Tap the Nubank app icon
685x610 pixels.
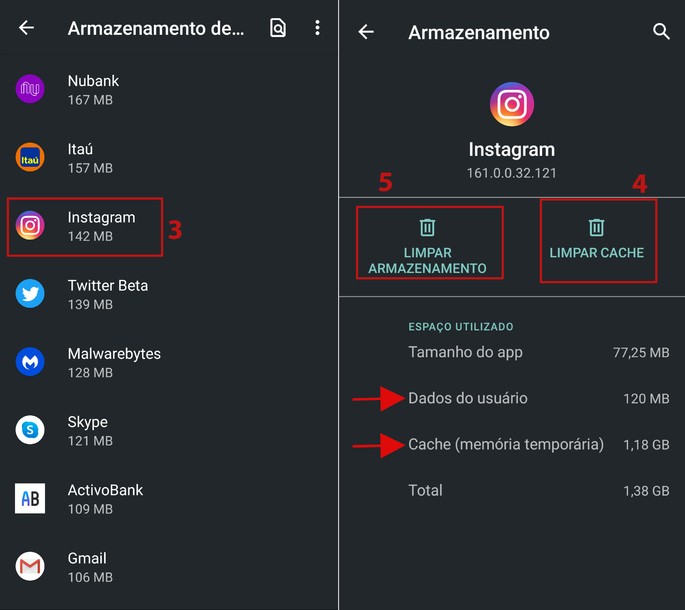point(30,89)
